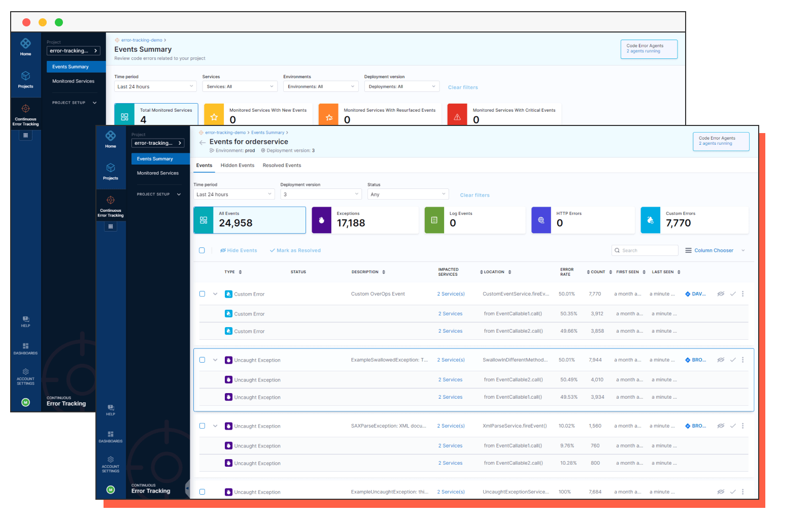
Task: Collapse the expanded ExampleSwallowedException row chevron
Action: coord(215,360)
